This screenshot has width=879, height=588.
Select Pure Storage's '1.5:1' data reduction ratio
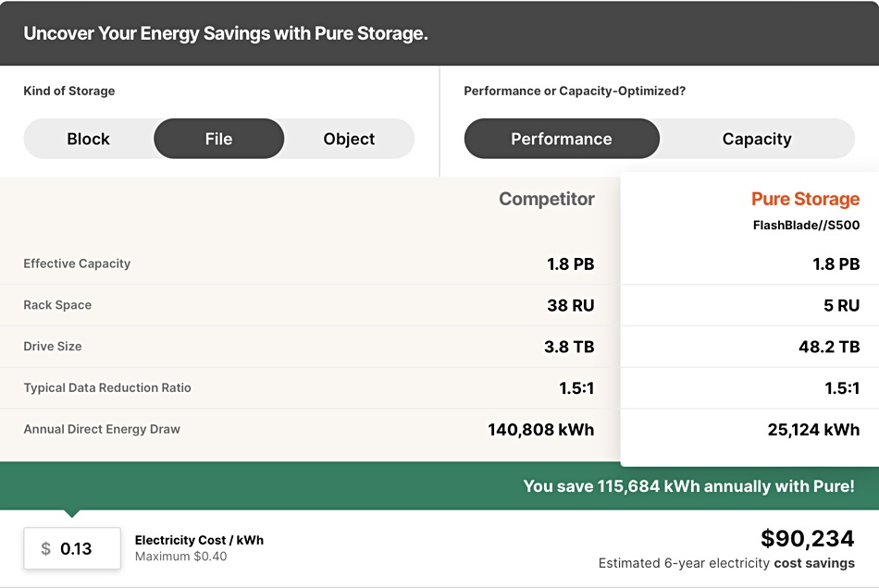tap(842, 388)
